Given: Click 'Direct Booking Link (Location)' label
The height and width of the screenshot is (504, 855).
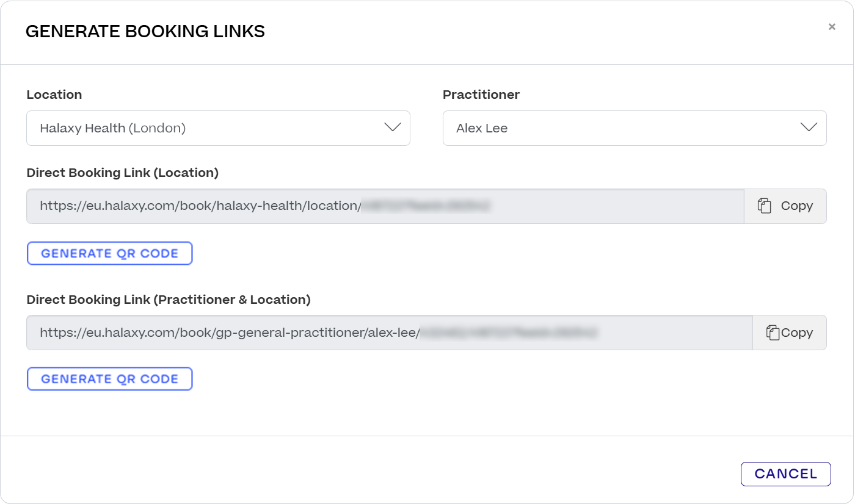Looking at the screenshot, I should click(x=123, y=173).
